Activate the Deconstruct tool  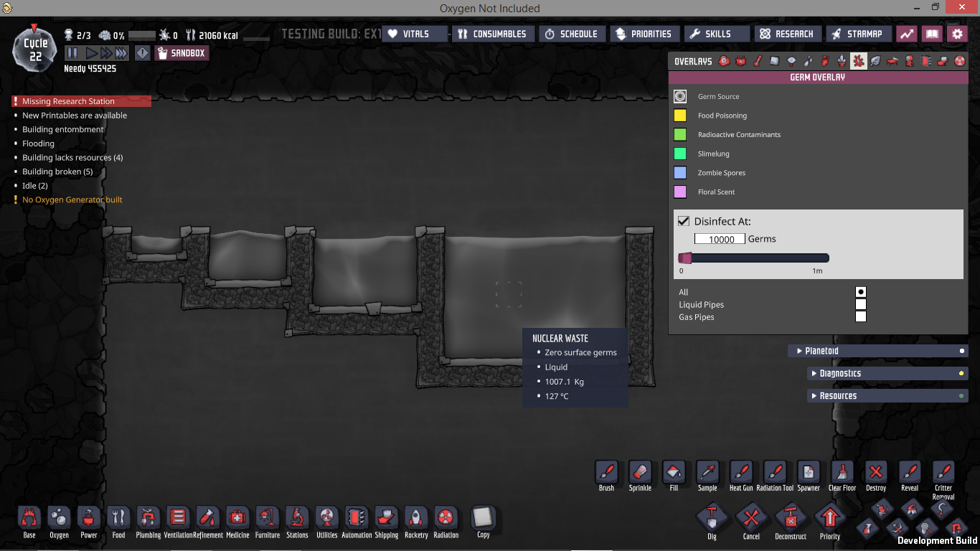[791, 517]
